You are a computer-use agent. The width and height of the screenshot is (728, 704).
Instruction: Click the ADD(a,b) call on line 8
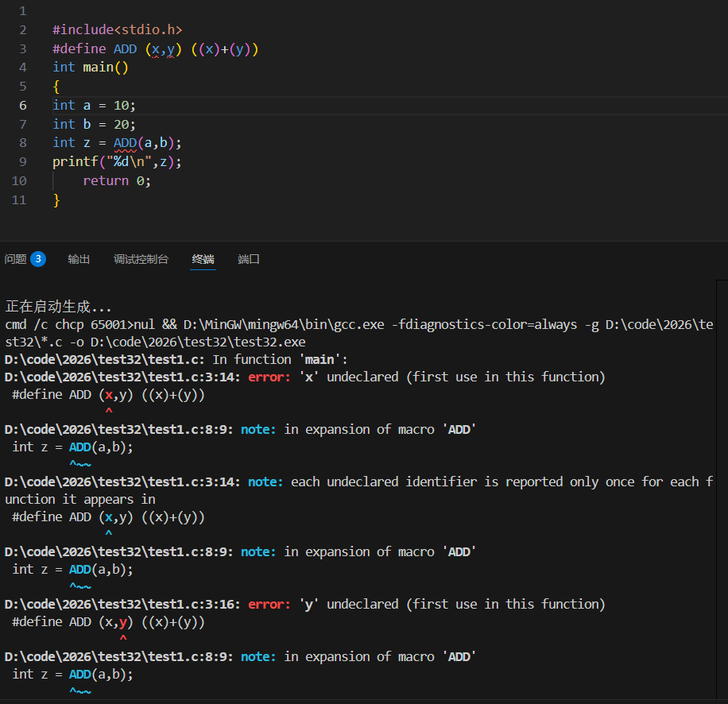144,143
